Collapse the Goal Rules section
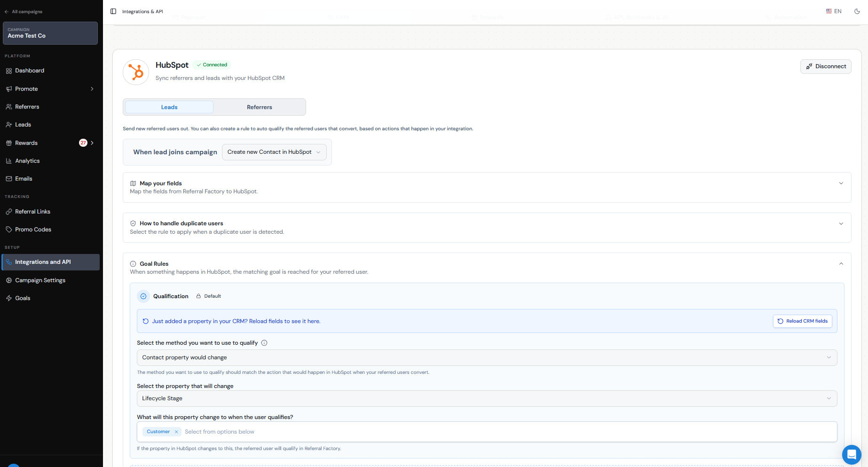Viewport: 868px width, 467px height. 841,264
